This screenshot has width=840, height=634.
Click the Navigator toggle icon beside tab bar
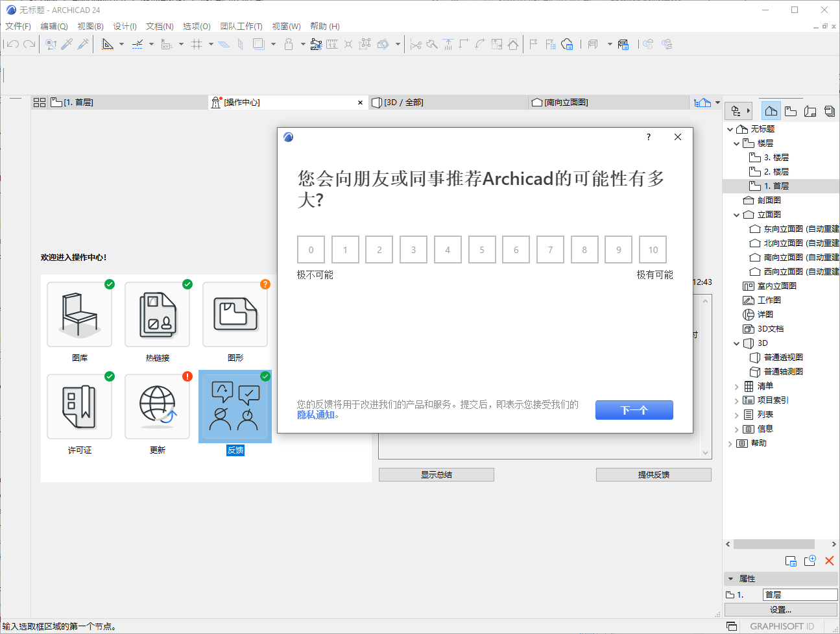(702, 103)
